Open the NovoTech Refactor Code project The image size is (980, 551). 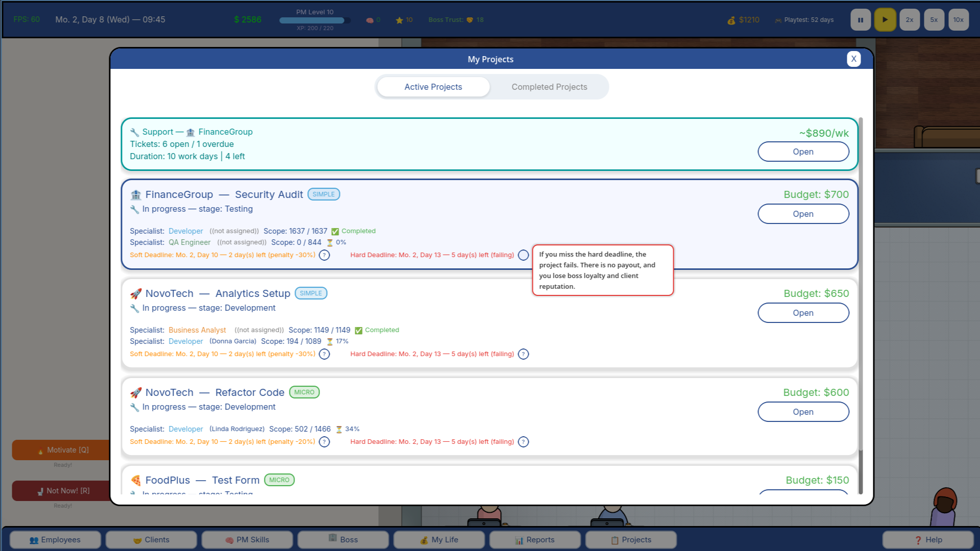coord(803,412)
